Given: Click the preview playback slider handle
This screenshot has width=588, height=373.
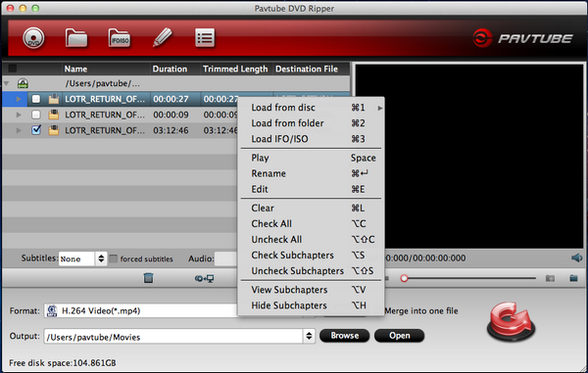Looking at the screenshot, I should [404, 278].
